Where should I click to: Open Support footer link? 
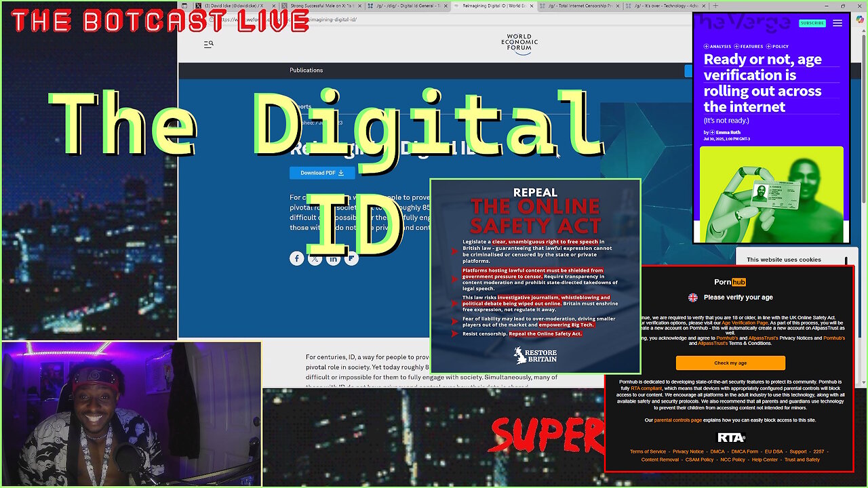pyautogui.click(x=798, y=451)
